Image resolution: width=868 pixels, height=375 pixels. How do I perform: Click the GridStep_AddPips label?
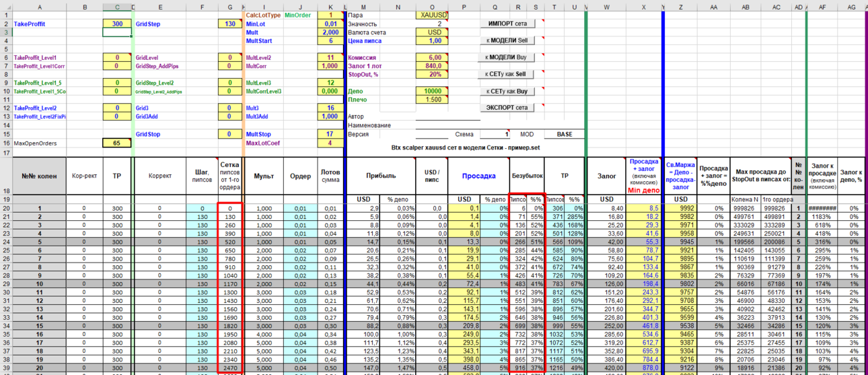click(158, 66)
